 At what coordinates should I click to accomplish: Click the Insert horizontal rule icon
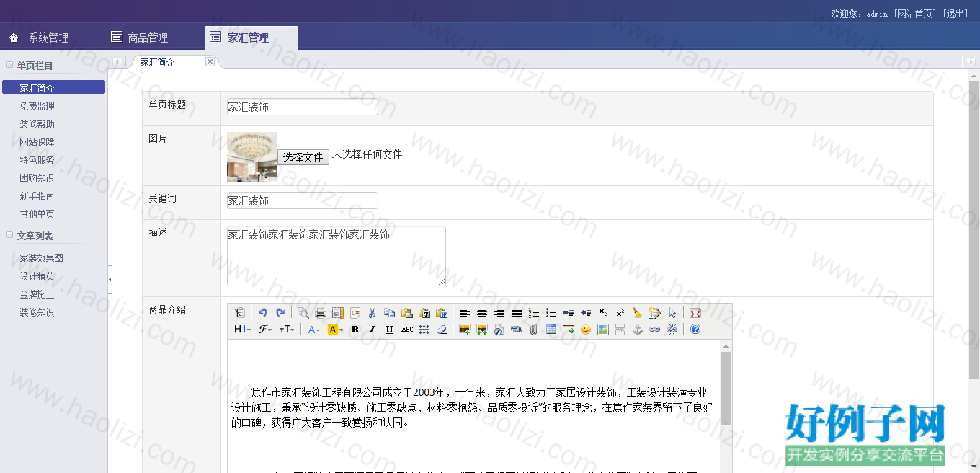569,330
